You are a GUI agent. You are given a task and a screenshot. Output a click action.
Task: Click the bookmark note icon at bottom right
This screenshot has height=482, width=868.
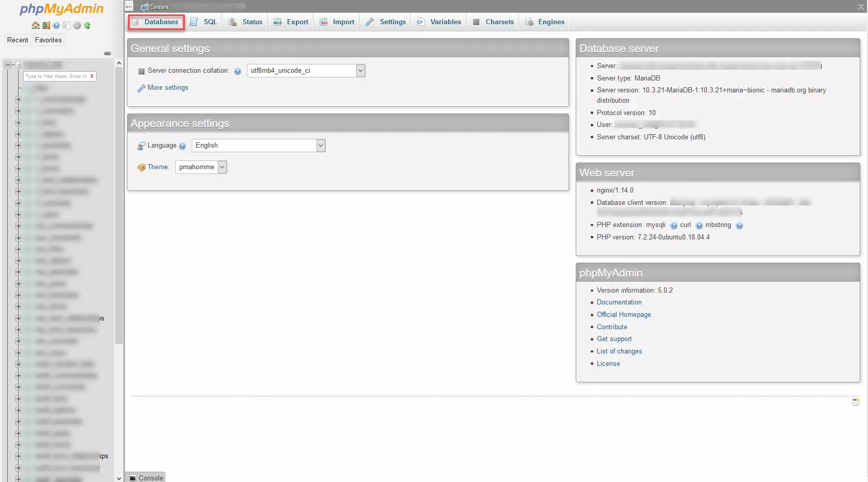pyautogui.click(x=856, y=401)
